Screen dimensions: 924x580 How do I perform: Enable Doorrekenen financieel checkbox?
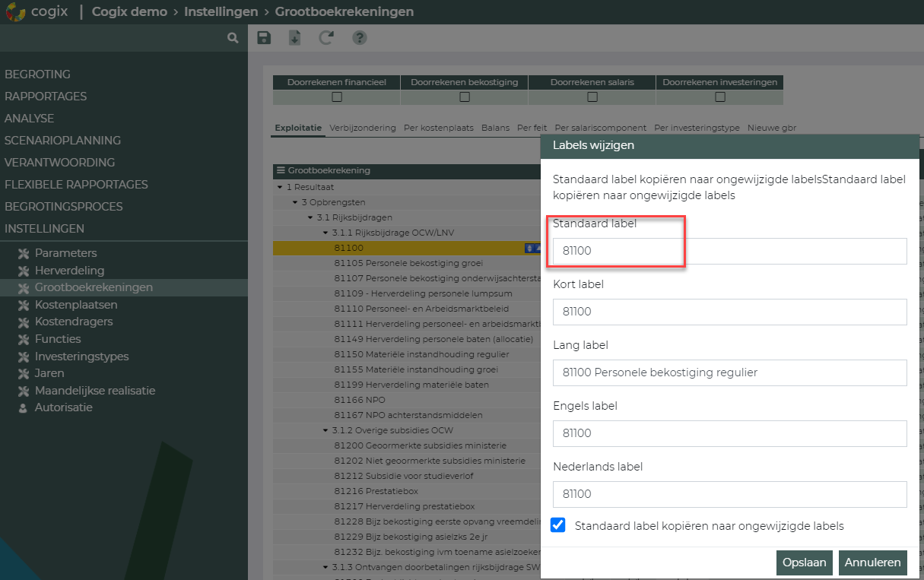[337, 97]
